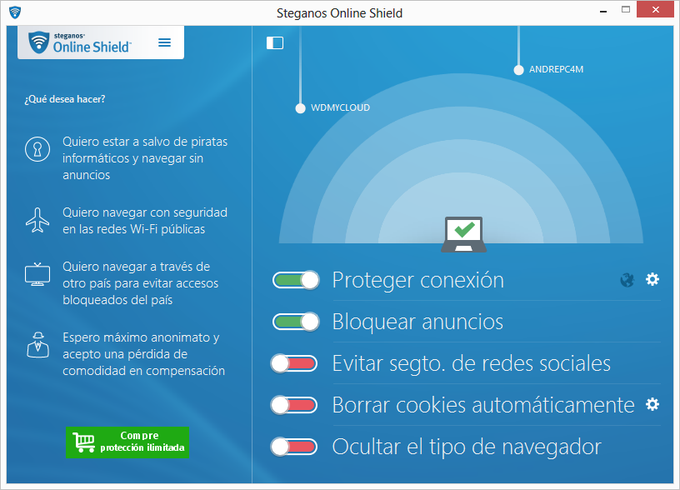Click the 'Proteger conexión' label

pos(418,280)
